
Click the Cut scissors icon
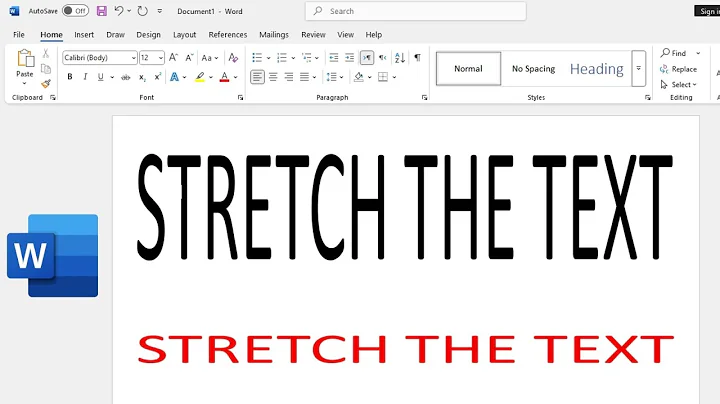(x=45, y=54)
